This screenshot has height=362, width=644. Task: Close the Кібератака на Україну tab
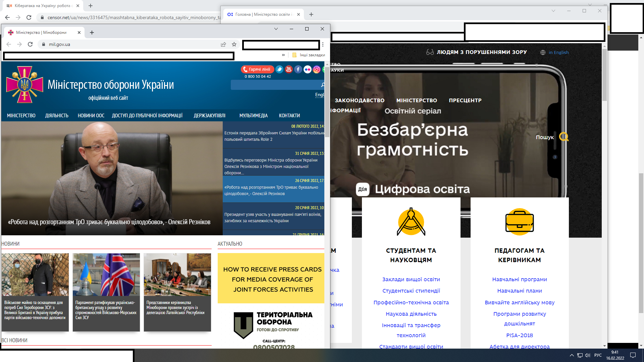(x=78, y=6)
